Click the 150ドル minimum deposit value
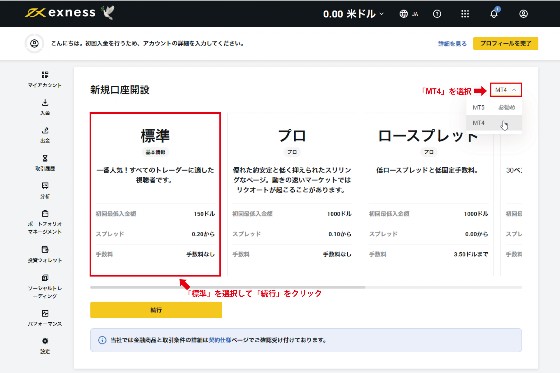The height and width of the screenshot is (373, 560). click(204, 214)
